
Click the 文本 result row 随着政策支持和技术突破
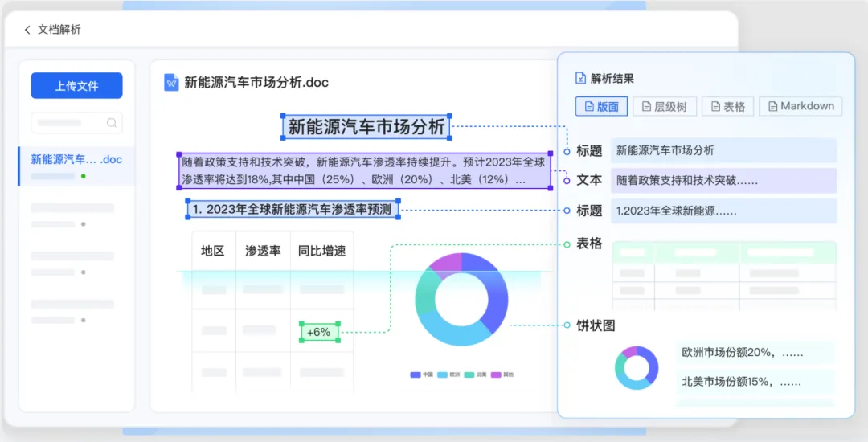pos(723,180)
